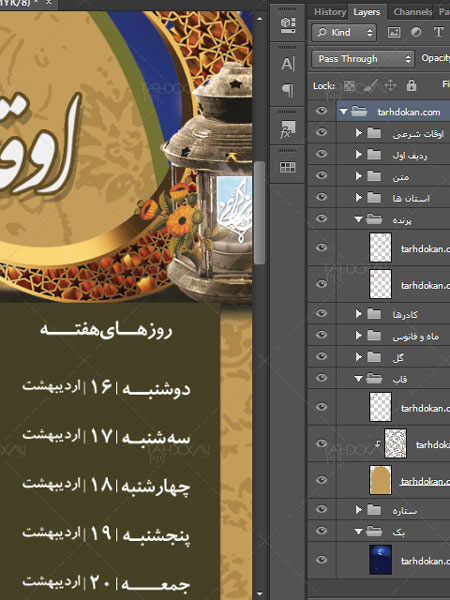
Task: Toggle visibility of استان ها group
Action: (322, 197)
